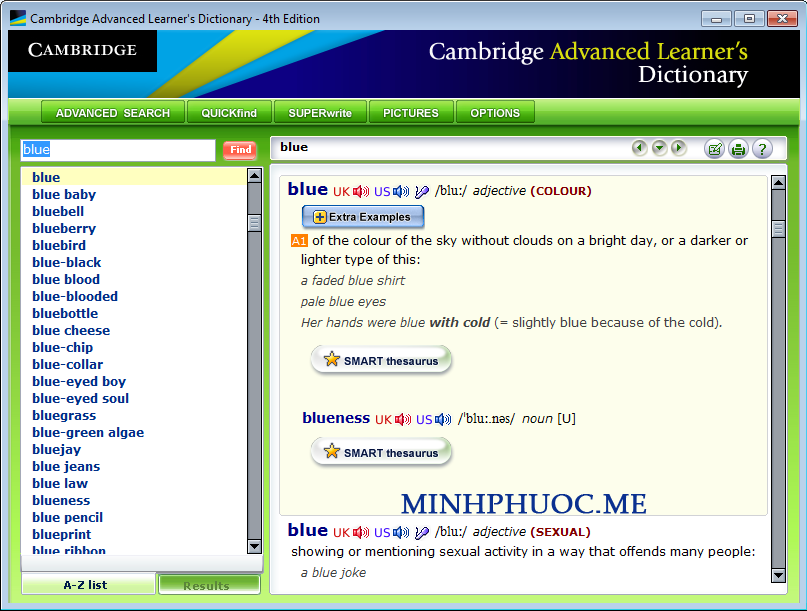This screenshot has height=611, width=807.
Task: Select 'blueness' in word list
Action: (61, 500)
